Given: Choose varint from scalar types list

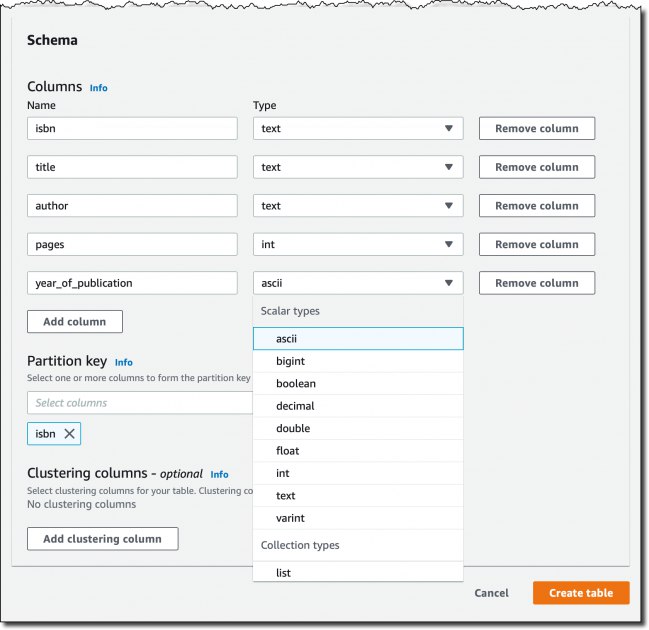Looking at the screenshot, I should [x=358, y=518].
